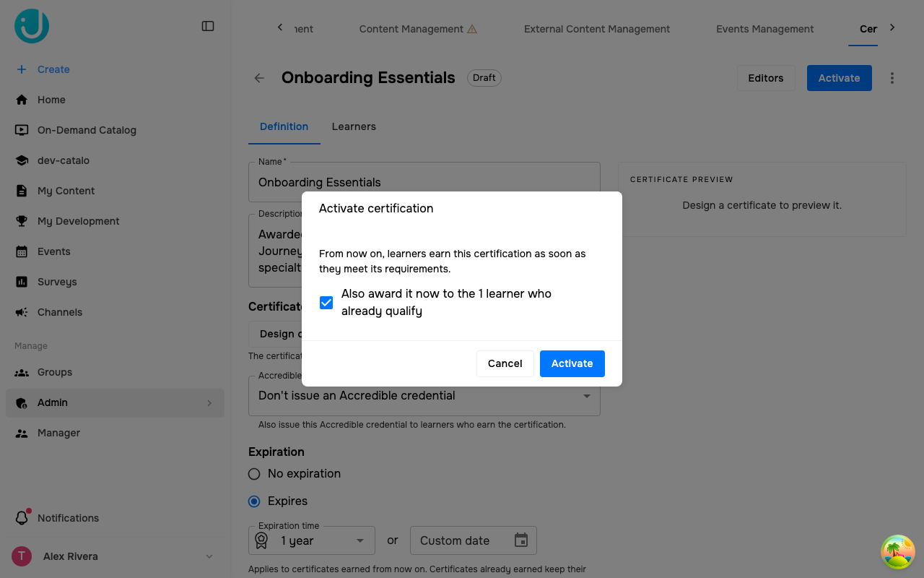
Task: Open the three-dot more options menu
Action: click(892, 78)
